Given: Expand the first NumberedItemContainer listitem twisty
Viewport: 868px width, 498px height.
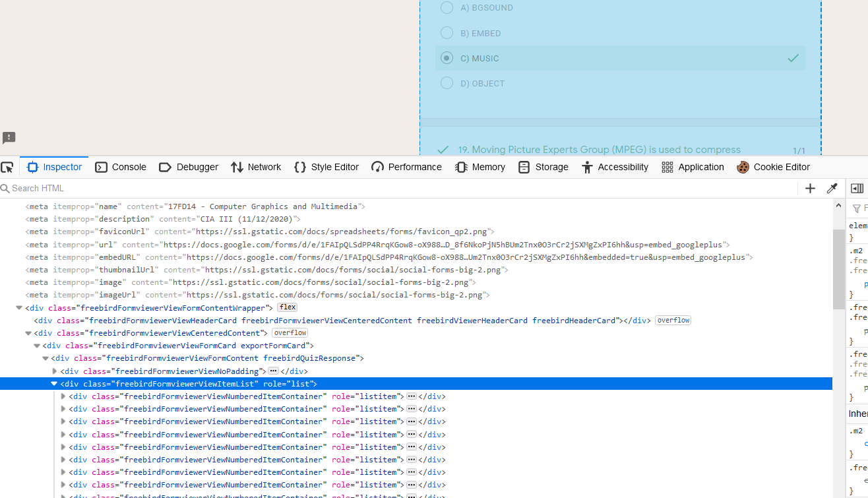Looking at the screenshot, I should (x=63, y=396).
